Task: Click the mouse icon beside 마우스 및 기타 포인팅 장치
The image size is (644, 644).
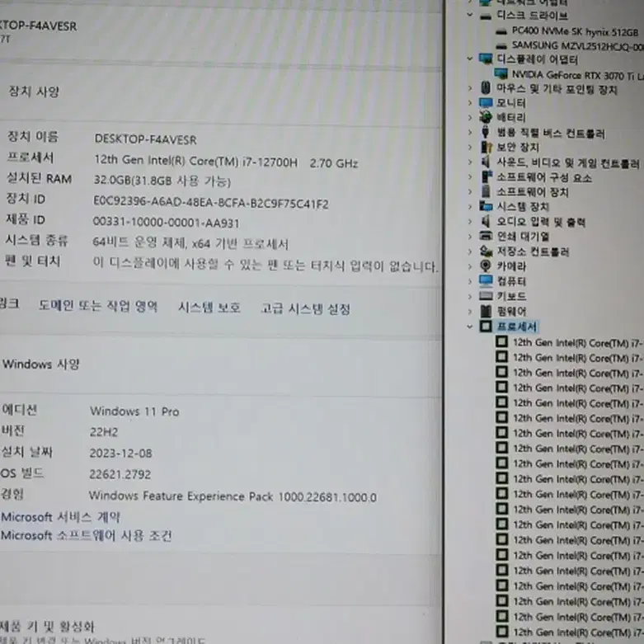Action: tap(486, 88)
